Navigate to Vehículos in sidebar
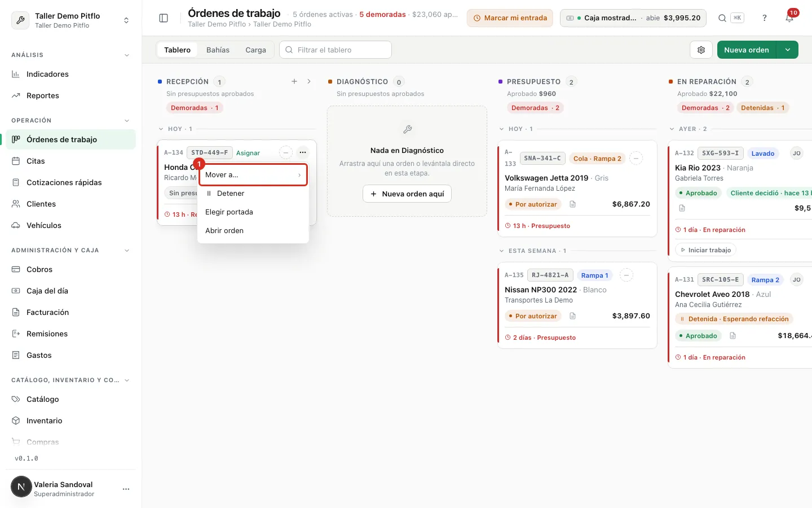The height and width of the screenshot is (508, 812). (x=70, y=225)
